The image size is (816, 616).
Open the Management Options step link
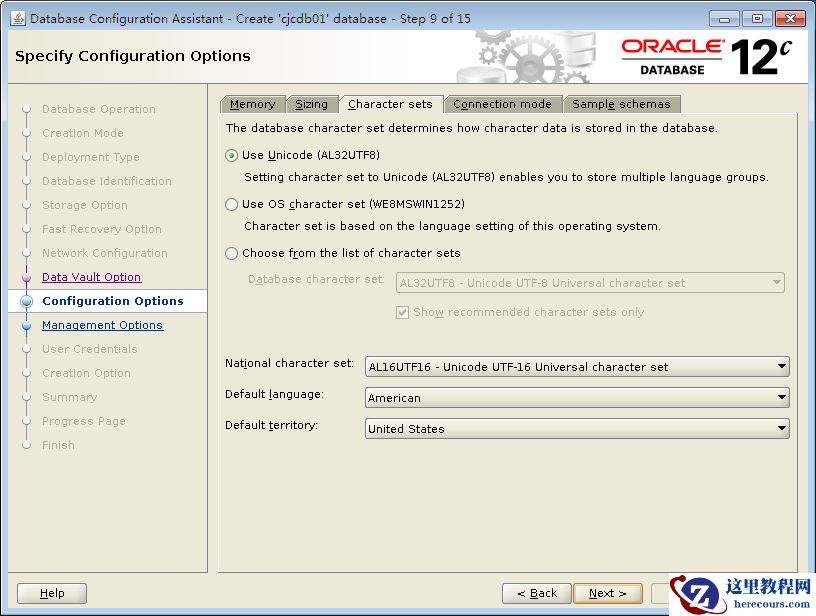coord(103,325)
